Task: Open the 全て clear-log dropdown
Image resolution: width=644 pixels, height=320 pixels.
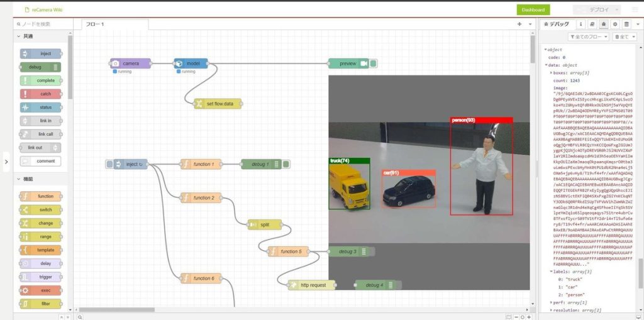Action: tap(625, 37)
